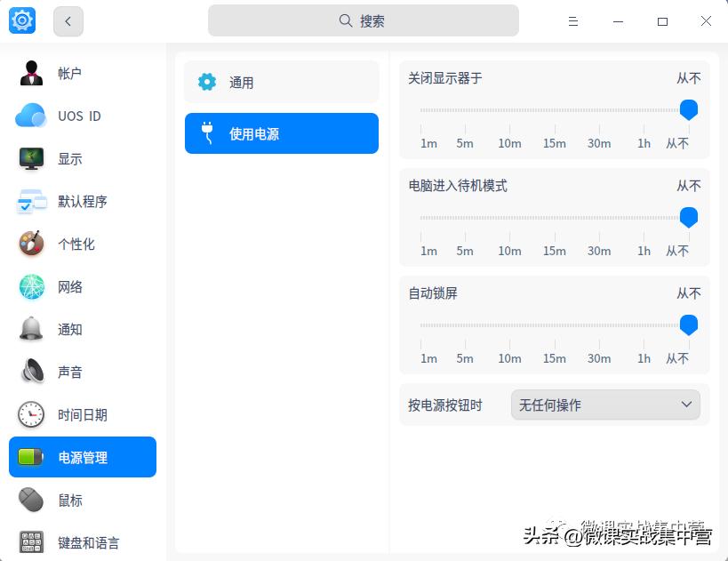Open the 时间日期 settings icon
The height and width of the screenshot is (561, 728).
point(32,414)
